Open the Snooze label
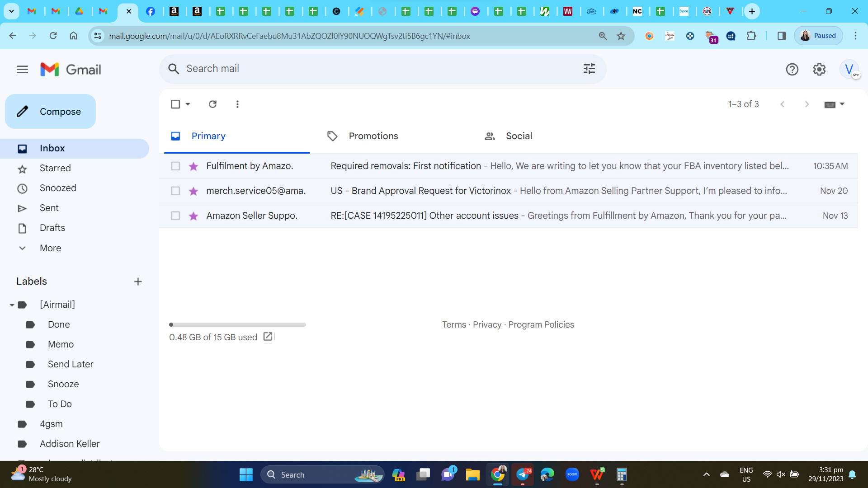 (x=63, y=385)
